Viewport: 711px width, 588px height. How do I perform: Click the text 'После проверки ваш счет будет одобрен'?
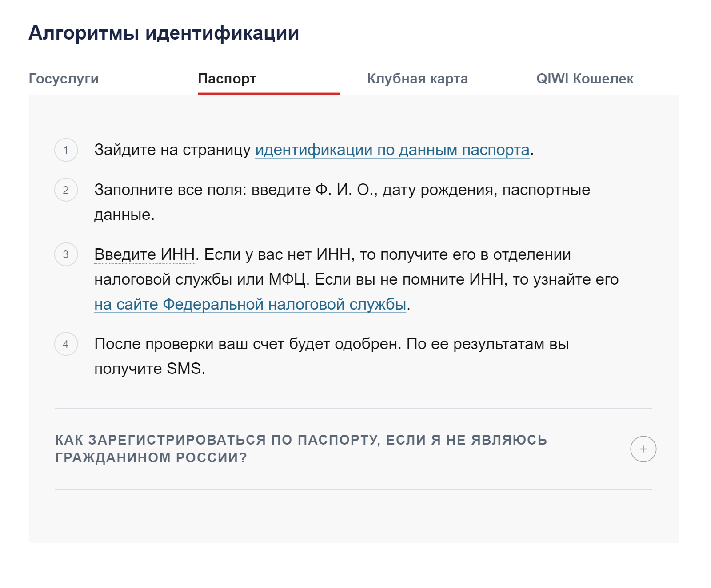[x=246, y=344]
